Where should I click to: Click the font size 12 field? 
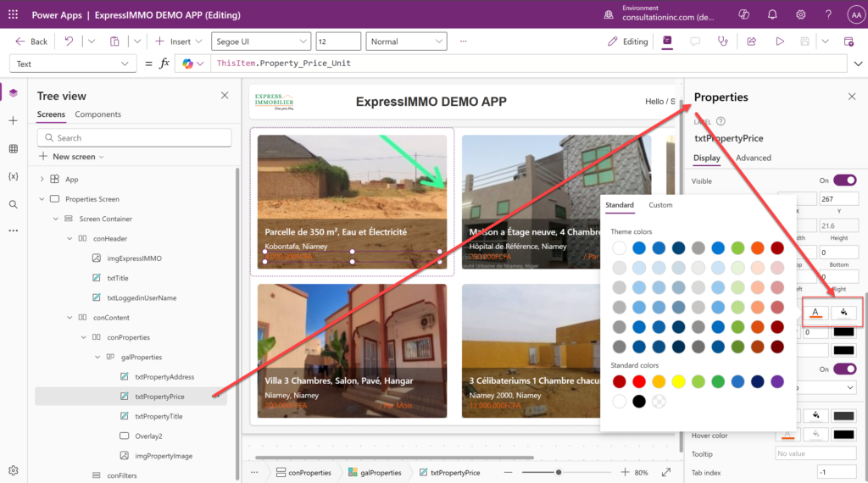338,42
